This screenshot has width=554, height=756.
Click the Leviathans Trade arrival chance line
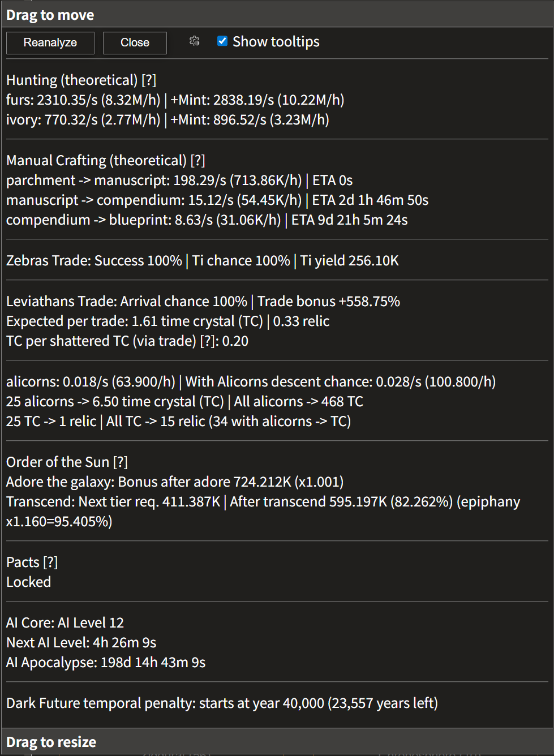coord(203,302)
